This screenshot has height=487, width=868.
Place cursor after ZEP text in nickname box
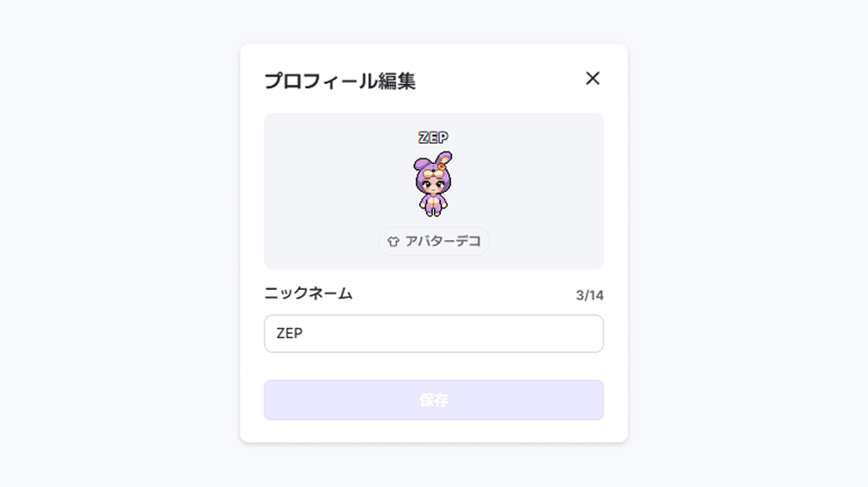pos(304,334)
